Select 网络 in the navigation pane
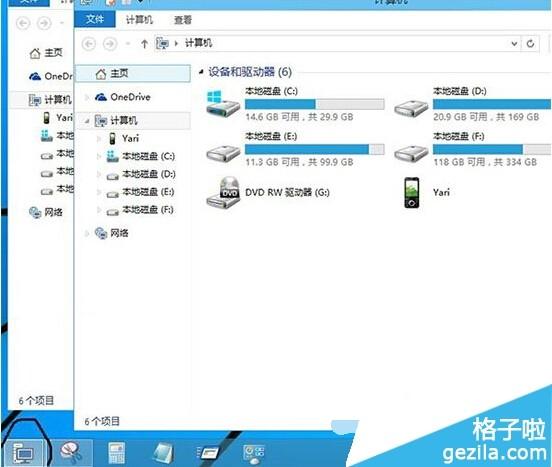The image size is (552, 467). point(112,233)
